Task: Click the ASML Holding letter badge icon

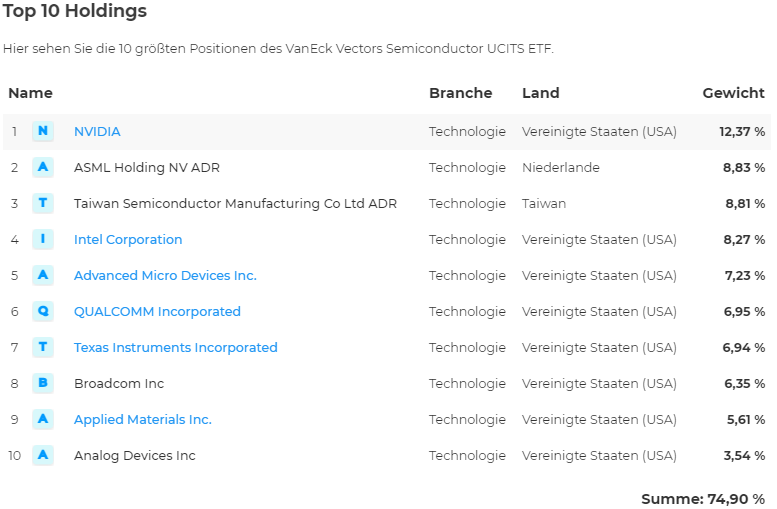Action: 43,167
